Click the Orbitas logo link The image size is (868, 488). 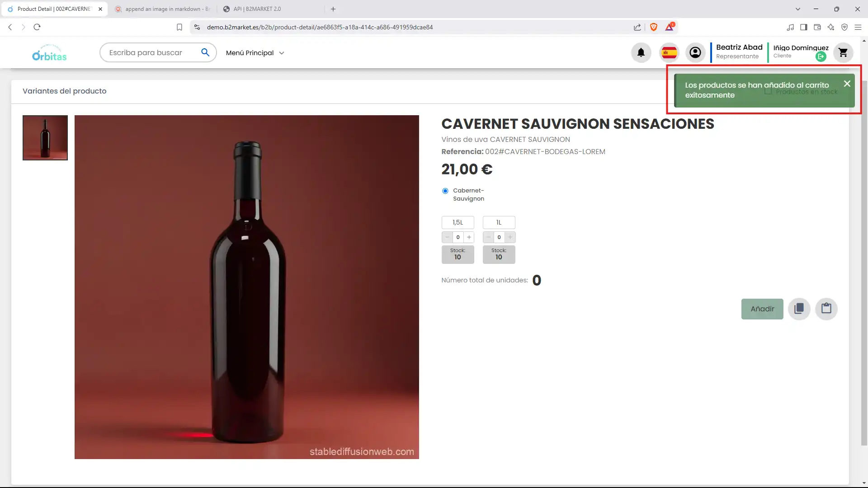pyautogui.click(x=49, y=53)
